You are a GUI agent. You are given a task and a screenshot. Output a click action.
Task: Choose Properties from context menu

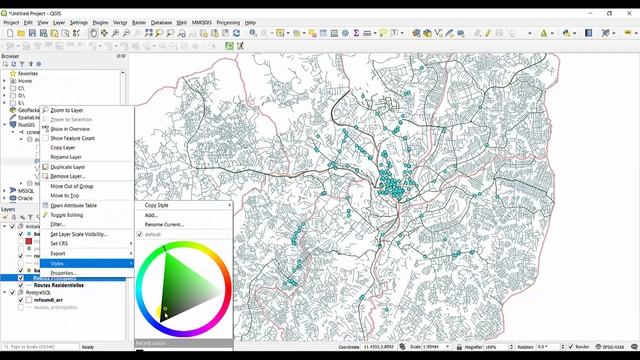(x=87, y=273)
